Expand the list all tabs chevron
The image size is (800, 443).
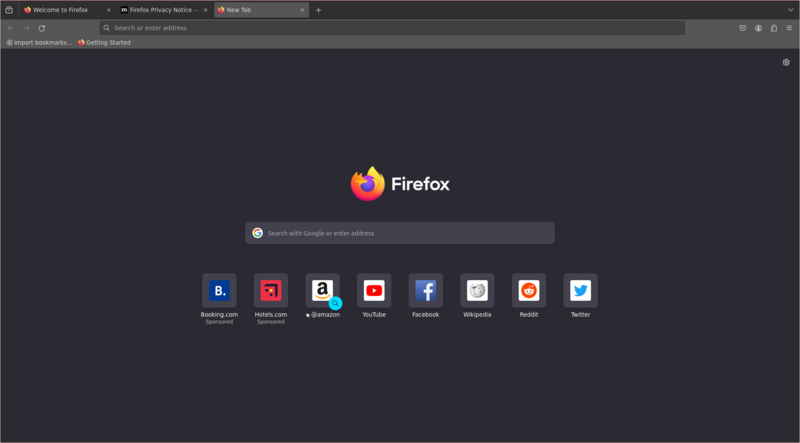click(x=791, y=10)
